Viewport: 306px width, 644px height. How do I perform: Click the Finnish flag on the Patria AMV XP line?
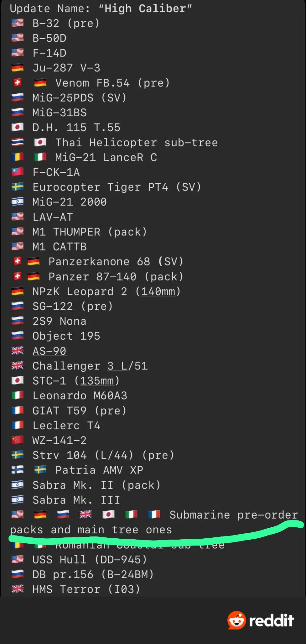(18, 470)
